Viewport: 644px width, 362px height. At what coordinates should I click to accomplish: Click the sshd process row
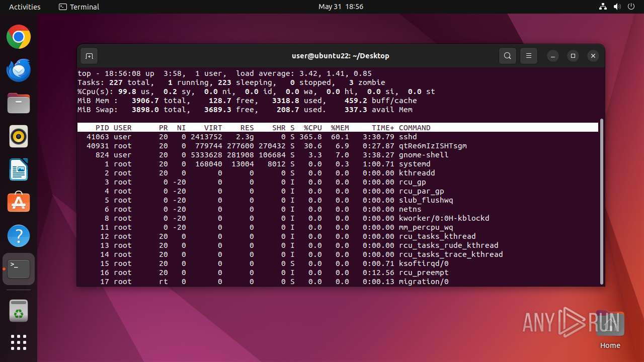(x=338, y=137)
